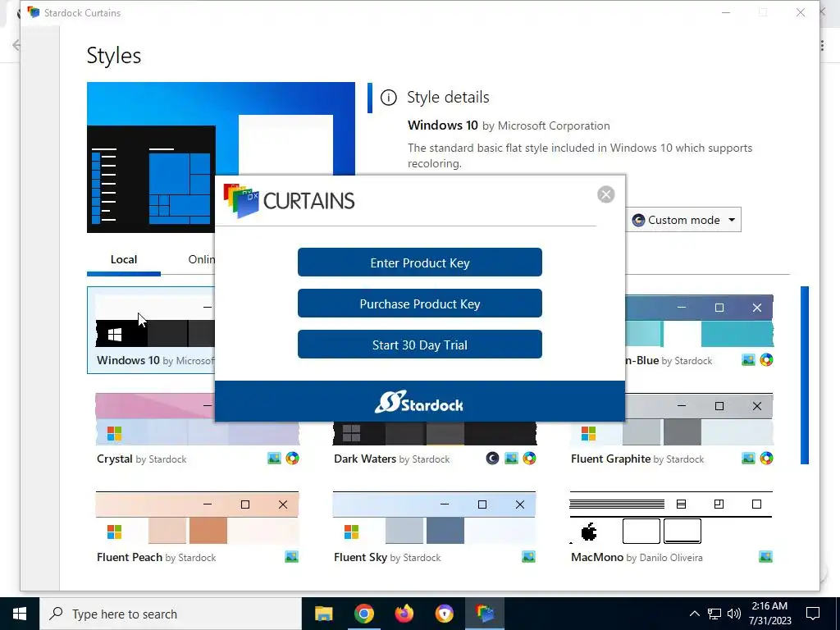Select the Fluent Peach style

tap(197, 527)
